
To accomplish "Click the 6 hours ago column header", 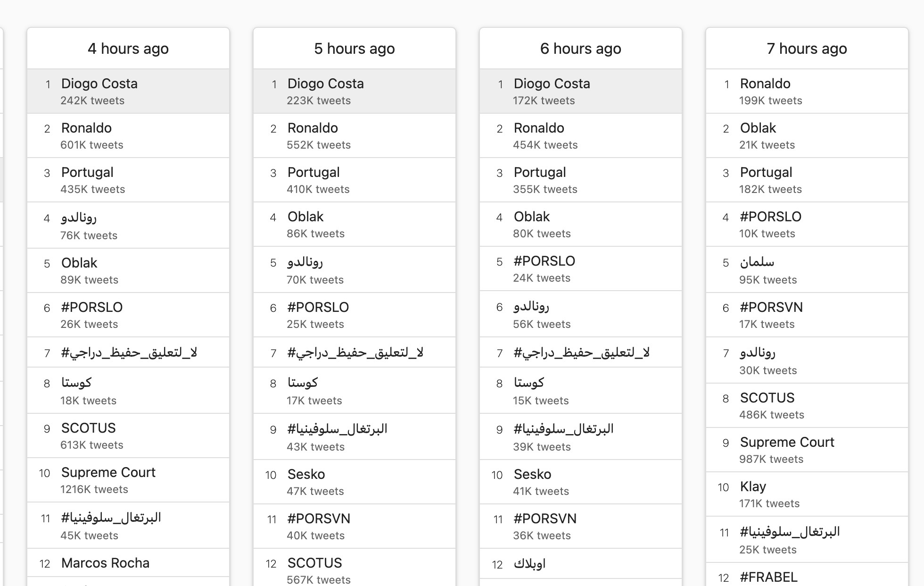I will pyautogui.click(x=581, y=49).
